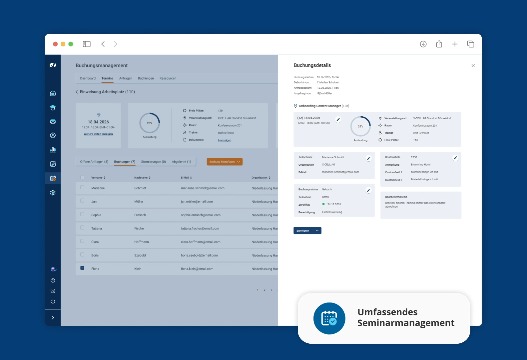
Task: Click the green status indicator in booking card
Action: 323,204
